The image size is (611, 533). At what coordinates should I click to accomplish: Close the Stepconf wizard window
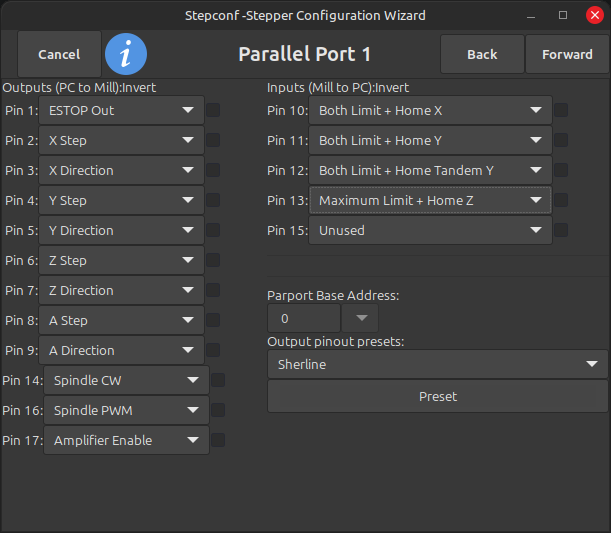(x=595, y=16)
